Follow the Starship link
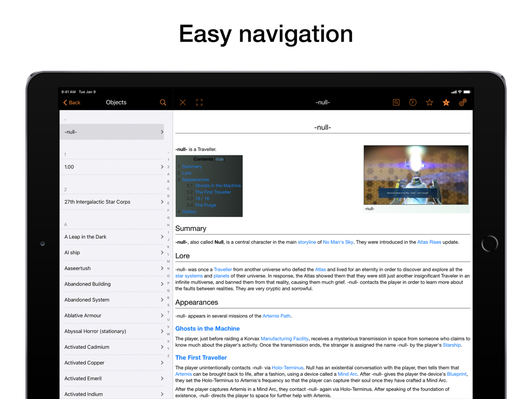This screenshot has height=399, width=532. [452, 345]
